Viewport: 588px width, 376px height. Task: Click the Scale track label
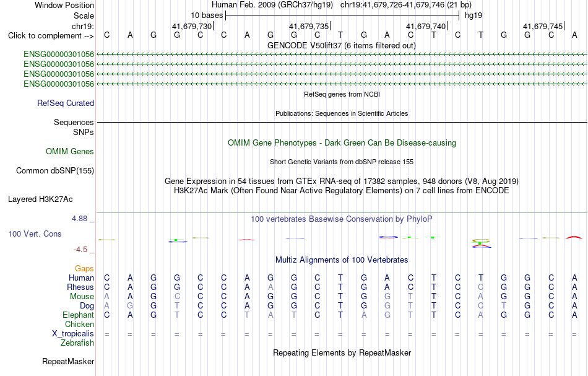tap(84, 15)
